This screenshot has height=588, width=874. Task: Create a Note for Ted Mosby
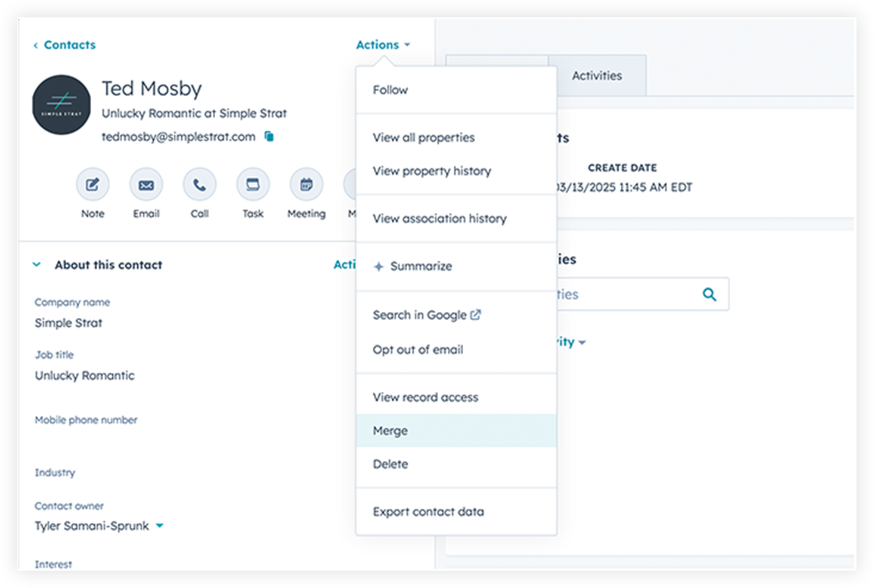tap(92, 185)
